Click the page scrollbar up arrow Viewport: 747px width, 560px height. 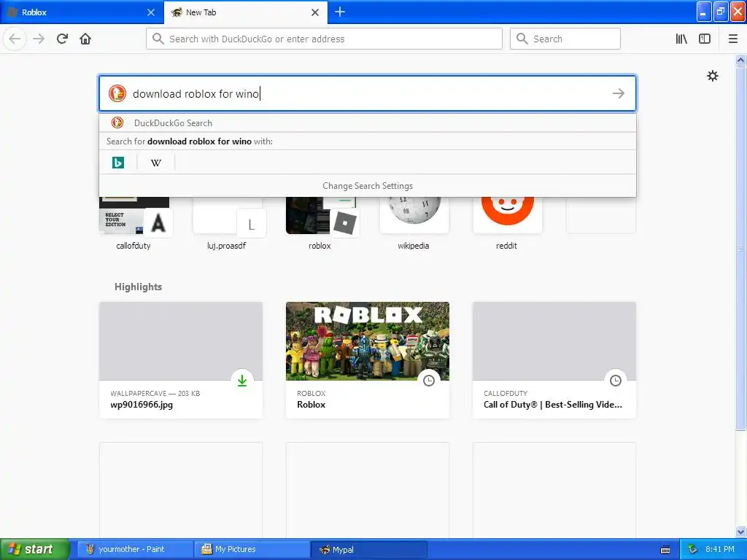(x=741, y=60)
